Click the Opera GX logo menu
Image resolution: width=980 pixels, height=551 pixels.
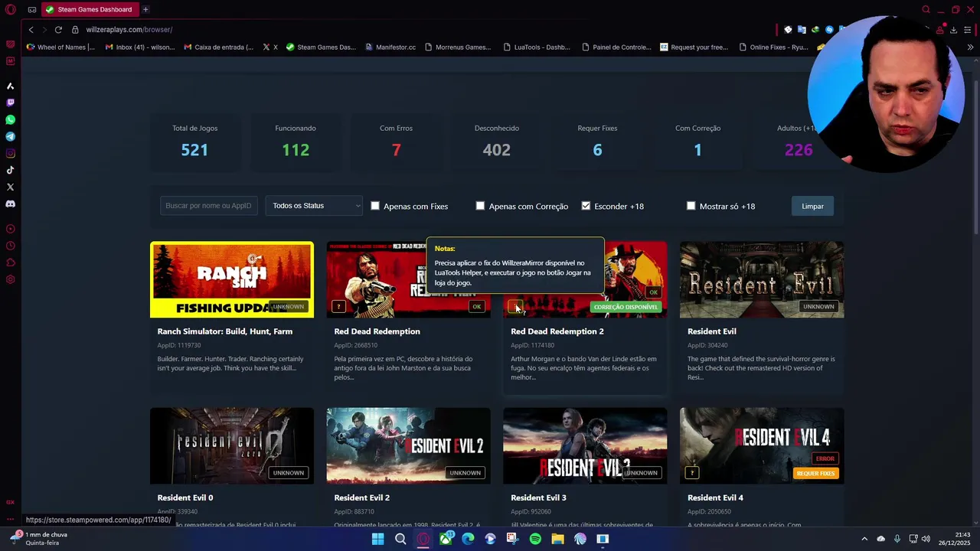10,9
